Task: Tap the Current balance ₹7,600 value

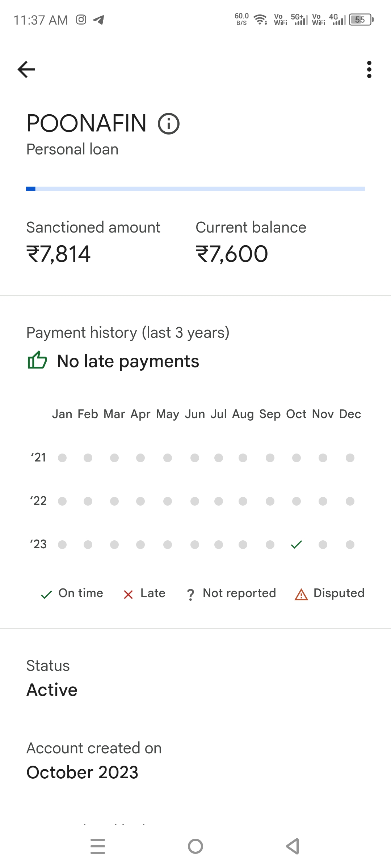Action: (232, 254)
